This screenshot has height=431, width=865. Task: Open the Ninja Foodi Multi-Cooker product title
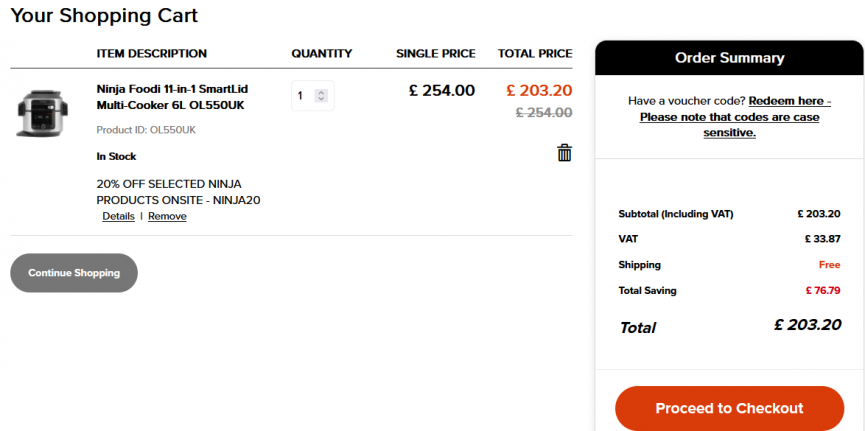point(171,97)
